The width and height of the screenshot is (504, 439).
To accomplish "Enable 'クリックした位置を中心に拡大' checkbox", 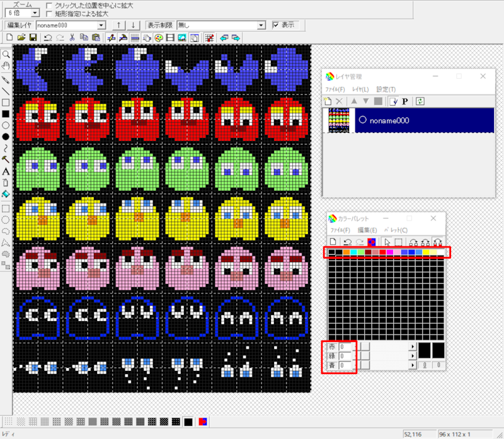I will pos(49,6).
